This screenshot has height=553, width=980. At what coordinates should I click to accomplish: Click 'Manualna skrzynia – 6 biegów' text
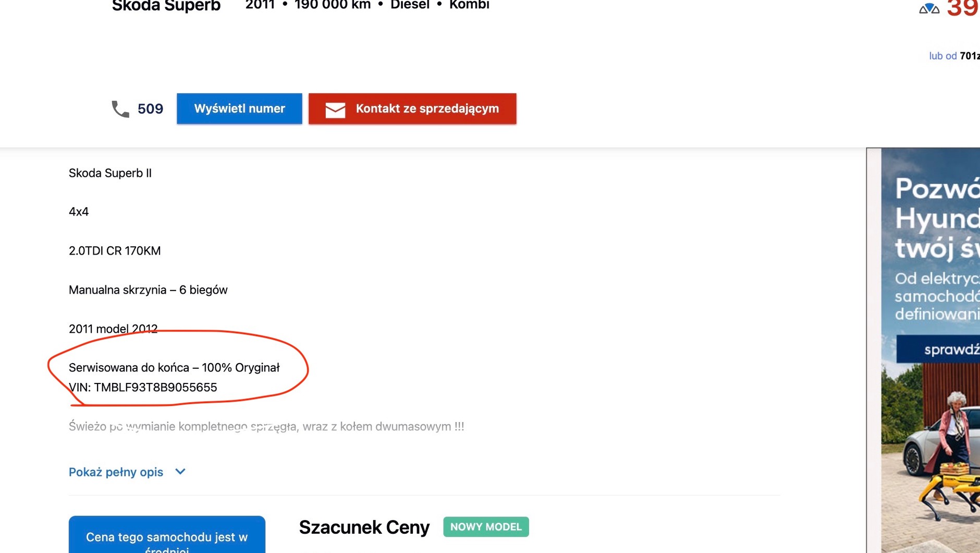[148, 290]
